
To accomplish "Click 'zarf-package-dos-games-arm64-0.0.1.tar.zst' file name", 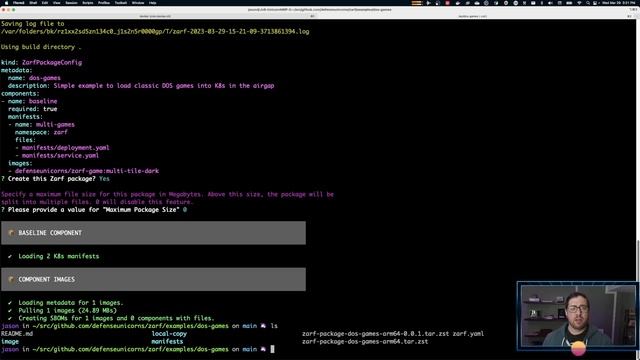I will click(x=376, y=333).
